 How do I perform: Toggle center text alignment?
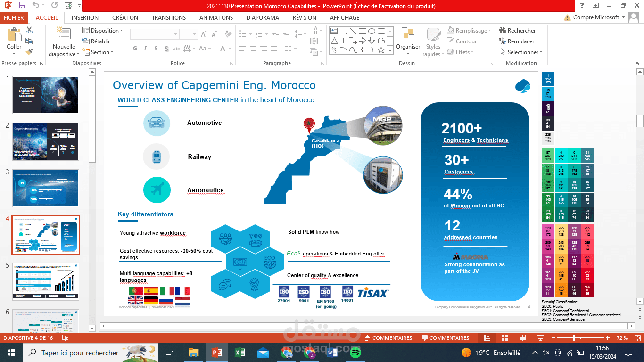click(x=253, y=49)
